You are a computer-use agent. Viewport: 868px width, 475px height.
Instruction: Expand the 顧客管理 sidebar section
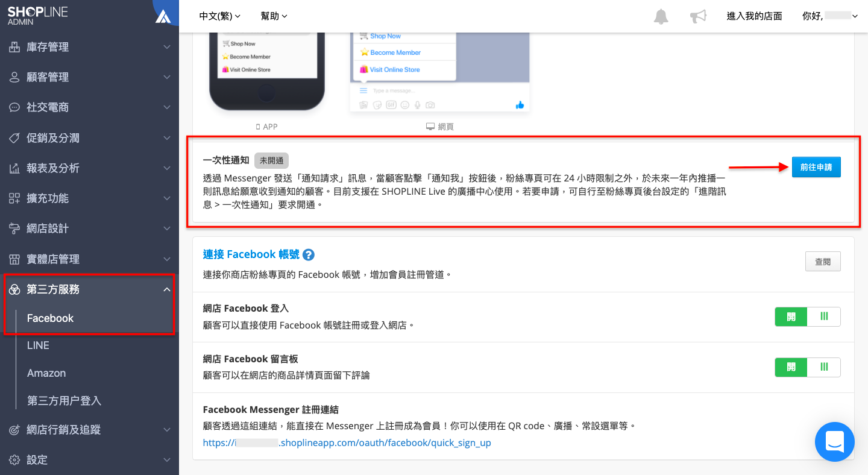pyautogui.click(x=167, y=77)
